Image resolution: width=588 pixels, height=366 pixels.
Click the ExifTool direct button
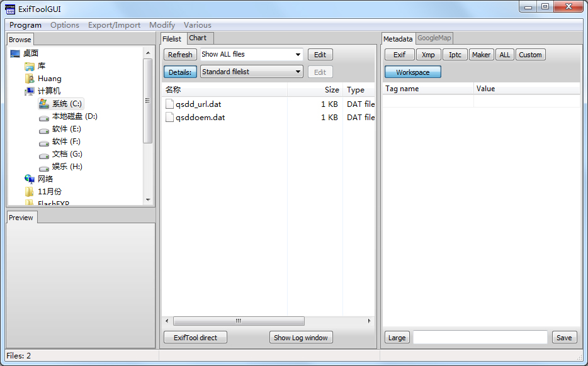(x=195, y=338)
